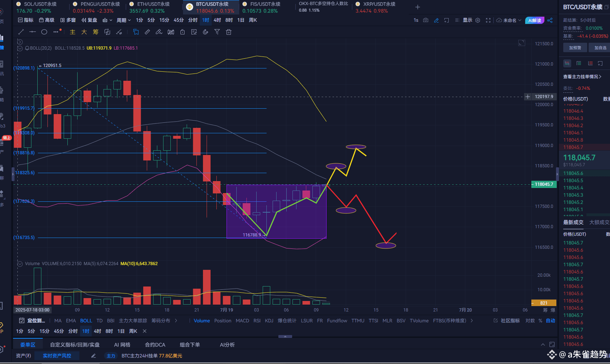Toggle 对数 logarithmic scale
The image size is (610, 364).
530,321
